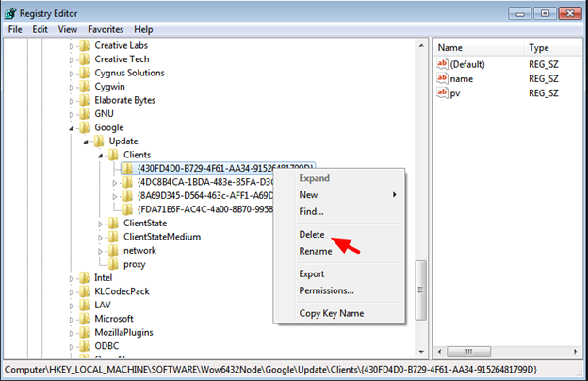The width and height of the screenshot is (588, 381).
Task: Expand the Creative Labs key
Action: (72, 46)
